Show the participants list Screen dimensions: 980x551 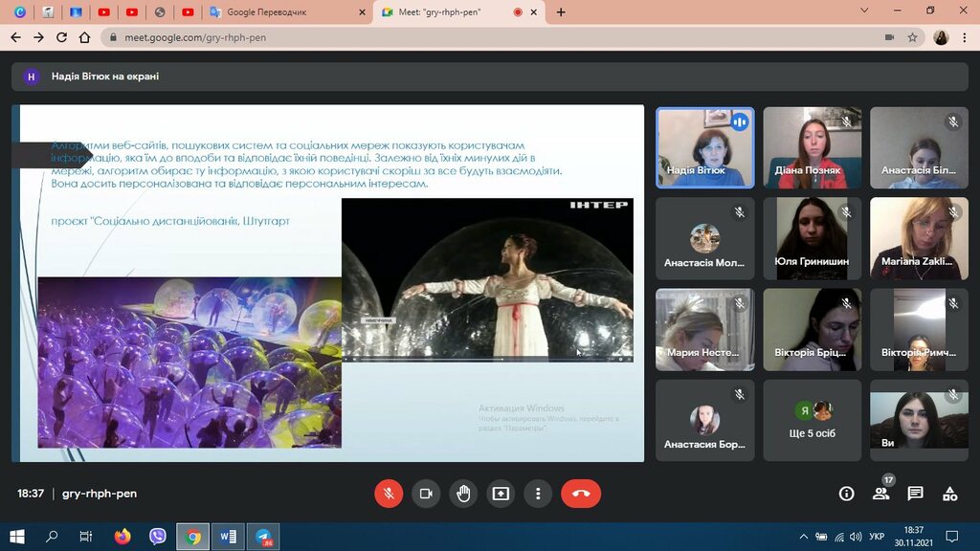coord(880,494)
